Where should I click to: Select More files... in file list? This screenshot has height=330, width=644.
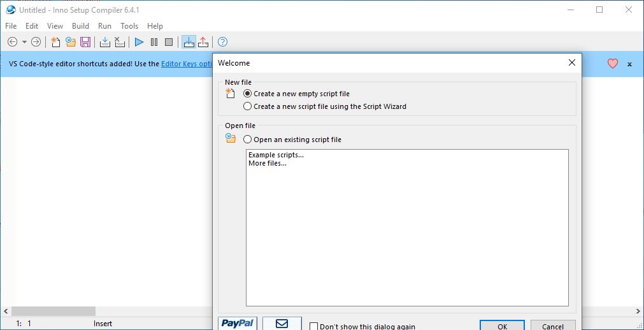click(x=268, y=163)
